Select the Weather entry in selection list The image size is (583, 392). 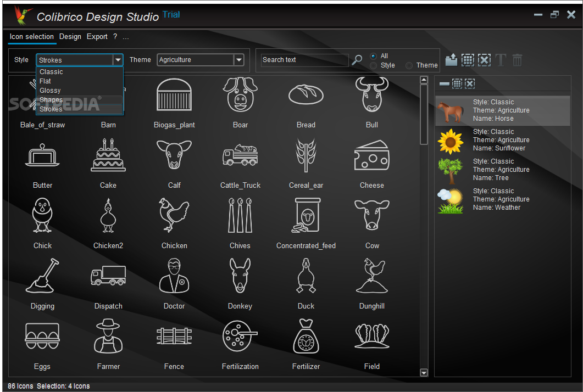(503, 199)
